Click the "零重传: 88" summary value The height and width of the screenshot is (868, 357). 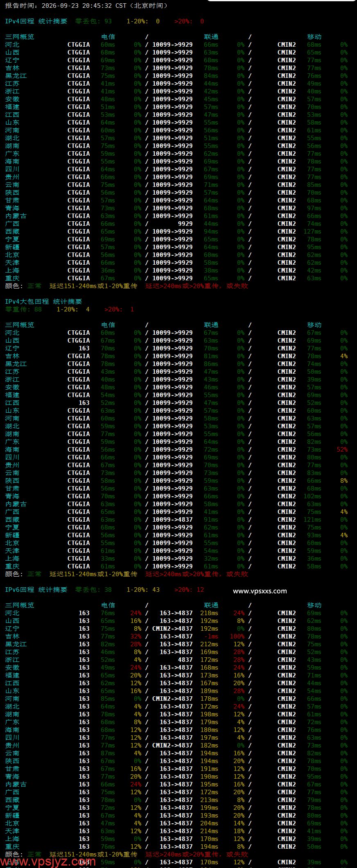pos(23,309)
